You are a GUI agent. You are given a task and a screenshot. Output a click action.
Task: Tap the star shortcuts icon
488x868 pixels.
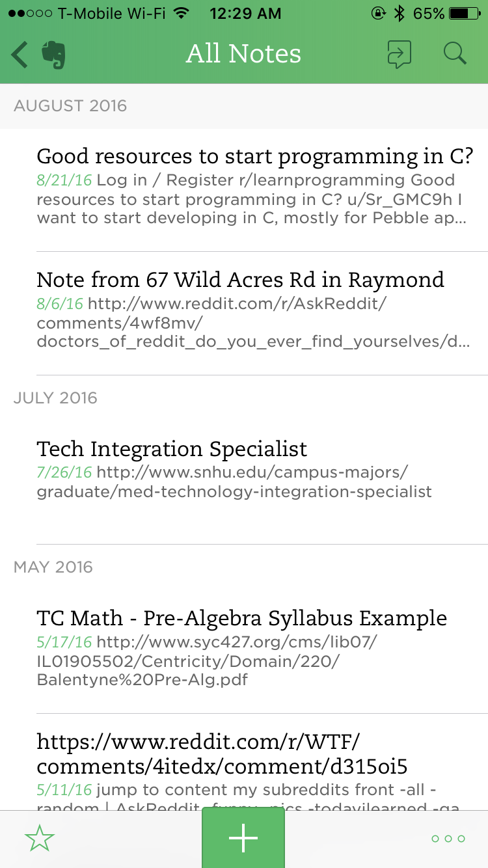point(39,839)
